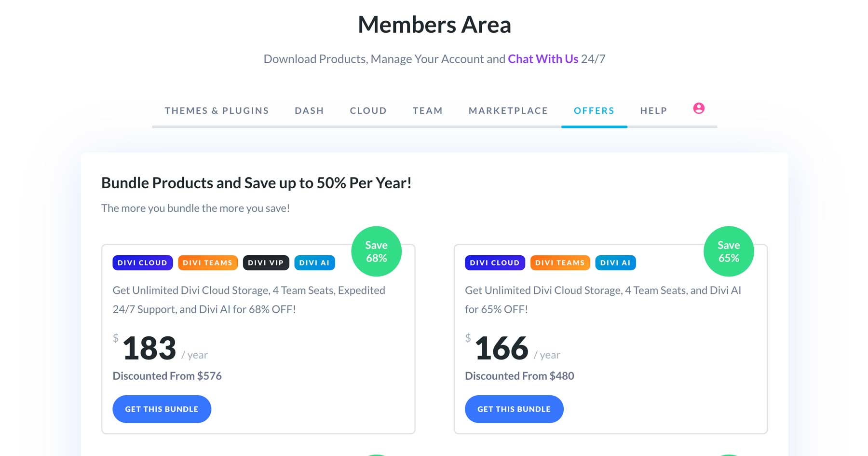The width and height of the screenshot is (868, 456).
Task: Switch to the MARKETPLACE tab
Action: (x=507, y=111)
